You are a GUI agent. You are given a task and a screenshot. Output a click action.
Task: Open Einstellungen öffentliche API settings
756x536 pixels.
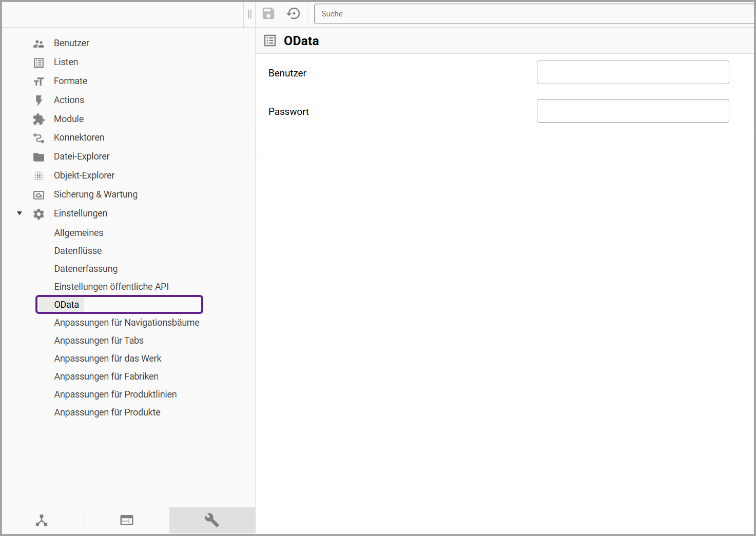[x=111, y=287]
